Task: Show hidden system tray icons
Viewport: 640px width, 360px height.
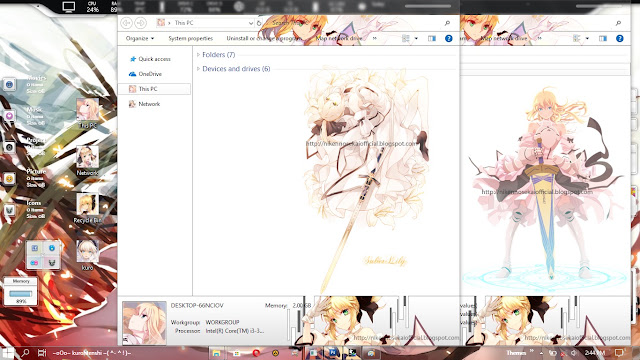Action: [541, 353]
